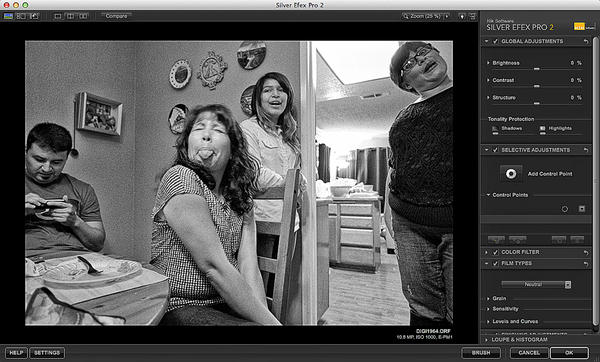
Task: Click the Brightness slider handle
Action: click(536, 69)
